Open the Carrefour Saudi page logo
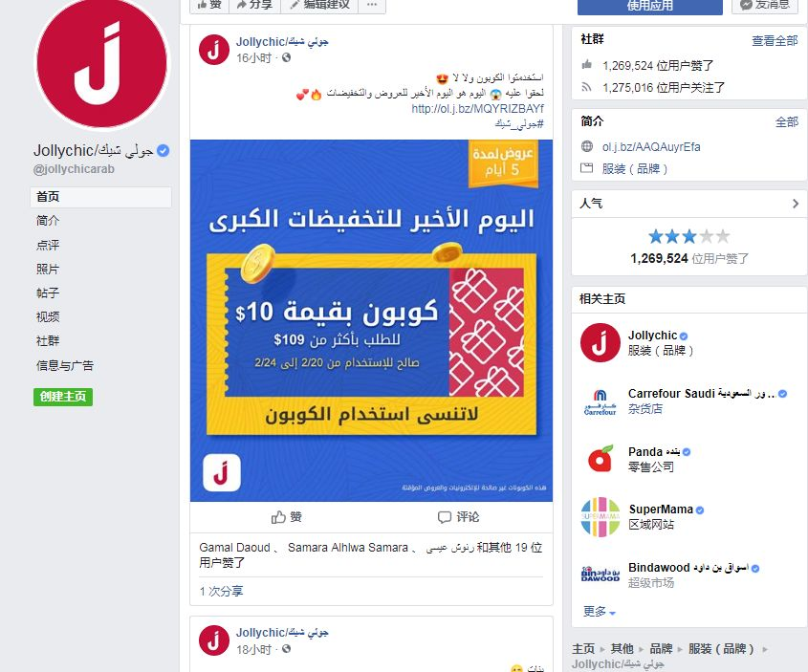The width and height of the screenshot is (808, 672). (x=600, y=401)
